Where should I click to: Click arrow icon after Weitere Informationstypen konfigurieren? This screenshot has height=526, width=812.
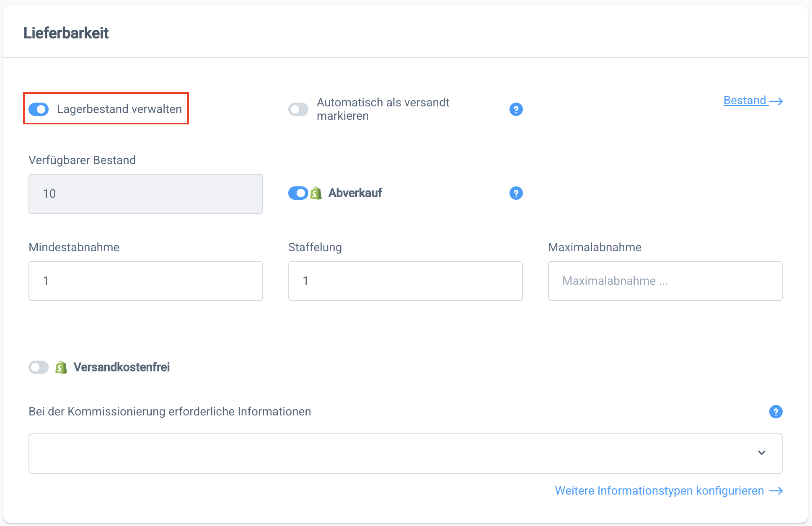(776, 491)
